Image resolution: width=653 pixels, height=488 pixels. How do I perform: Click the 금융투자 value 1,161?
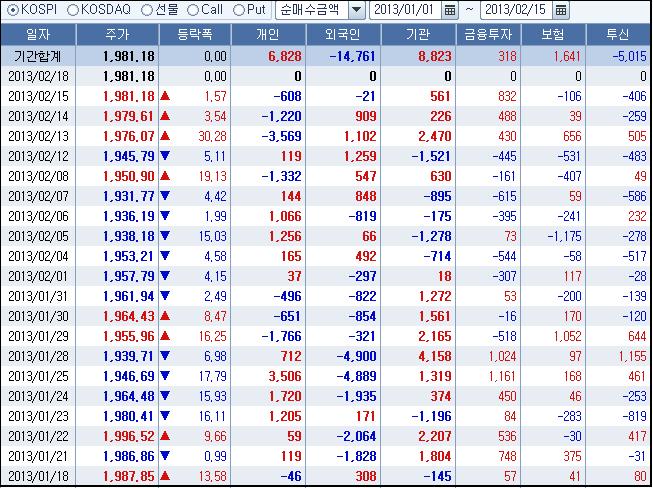click(x=502, y=376)
